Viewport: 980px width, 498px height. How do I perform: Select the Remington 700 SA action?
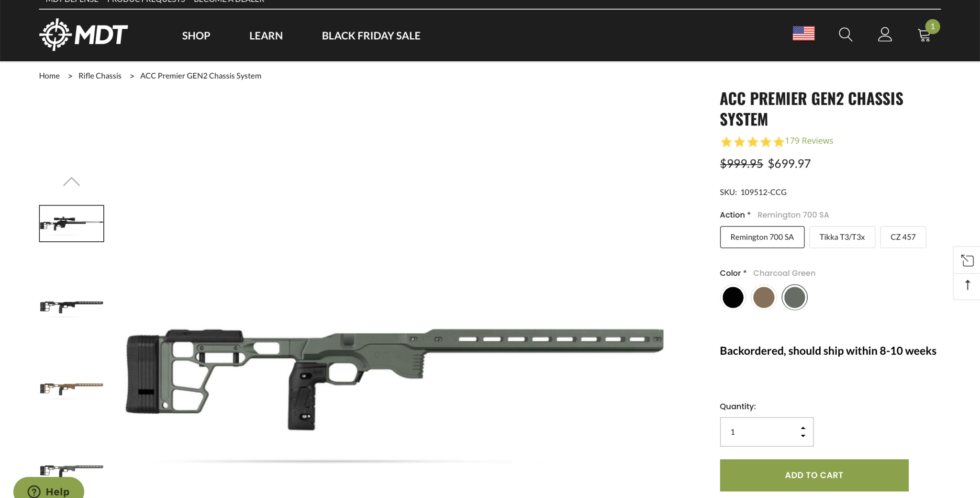[x=762, y=237]
